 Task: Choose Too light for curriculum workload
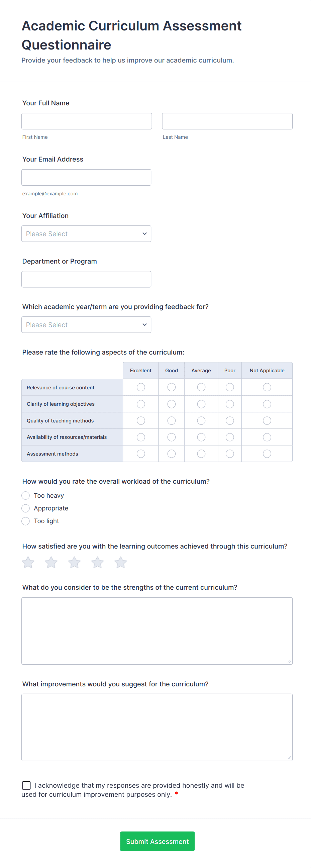click(x=26, y=521)
